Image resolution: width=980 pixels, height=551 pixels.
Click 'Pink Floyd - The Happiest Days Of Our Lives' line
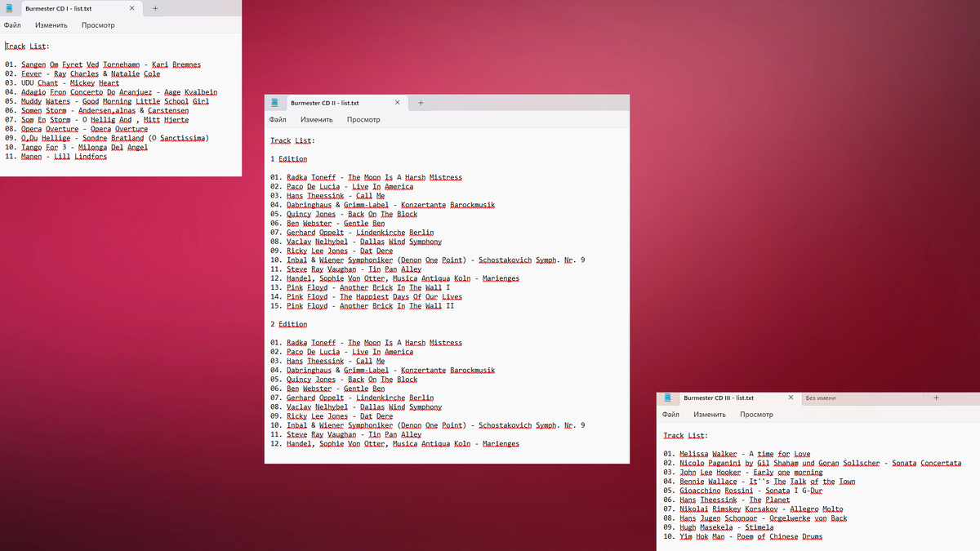(367, 297)
